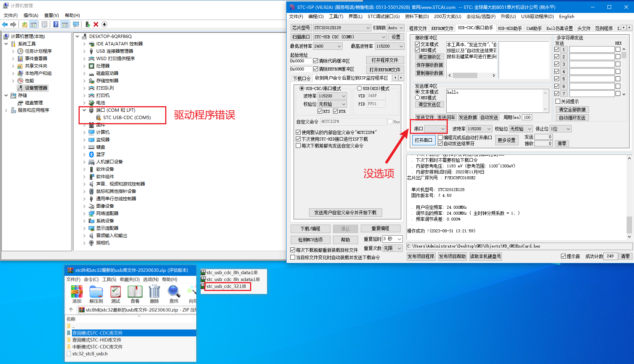
Task: Click the Update device driver toolbar icon
Action: point(87,24)
